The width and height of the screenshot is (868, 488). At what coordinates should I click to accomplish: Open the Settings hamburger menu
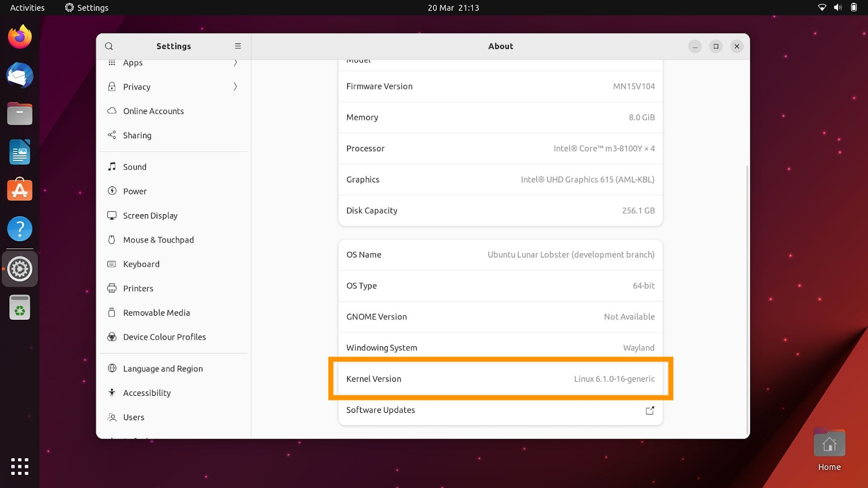click(x=238, y=46)
